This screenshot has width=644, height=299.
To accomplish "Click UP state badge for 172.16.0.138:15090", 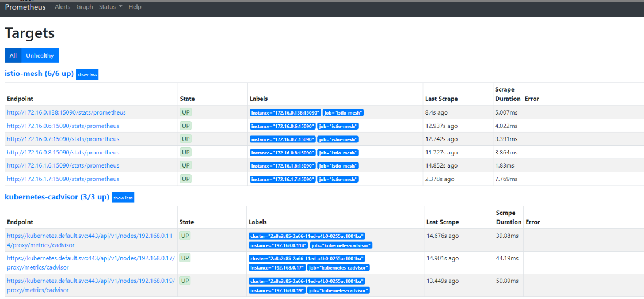I will point(186,112).
